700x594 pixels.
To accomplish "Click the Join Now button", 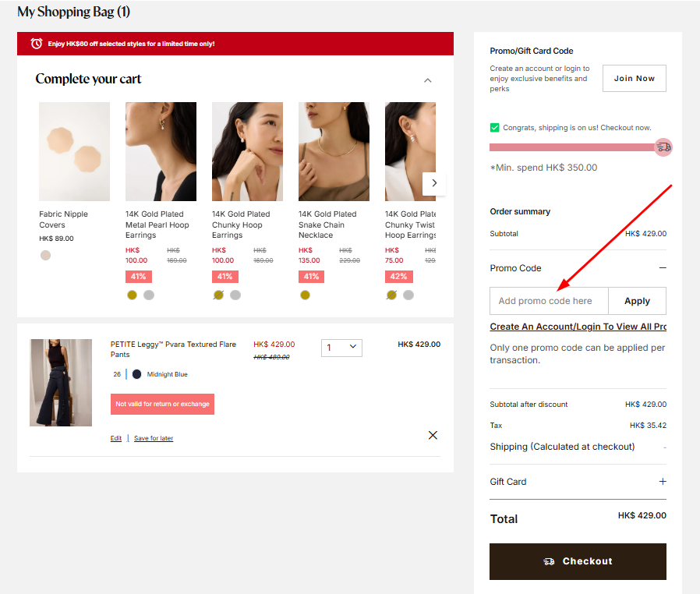I will tap(634, 78).
